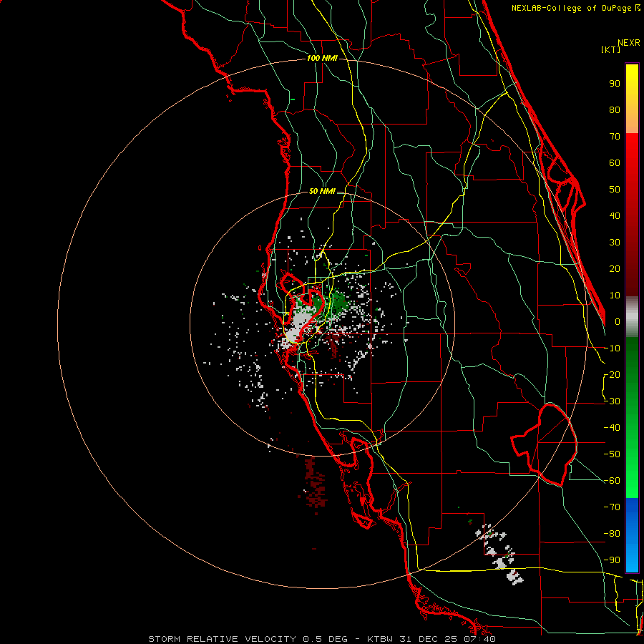
Task: Click the -10 knot scale value
Action: [x=612, y=348]
